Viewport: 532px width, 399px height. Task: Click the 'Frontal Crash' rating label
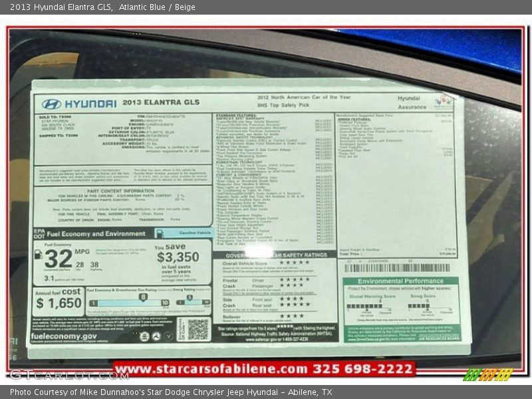coord(229,283)
